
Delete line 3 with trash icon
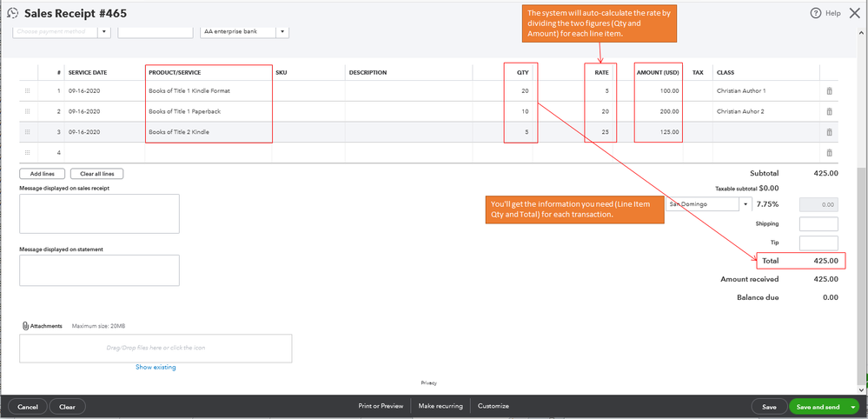[x=829, y=132]
